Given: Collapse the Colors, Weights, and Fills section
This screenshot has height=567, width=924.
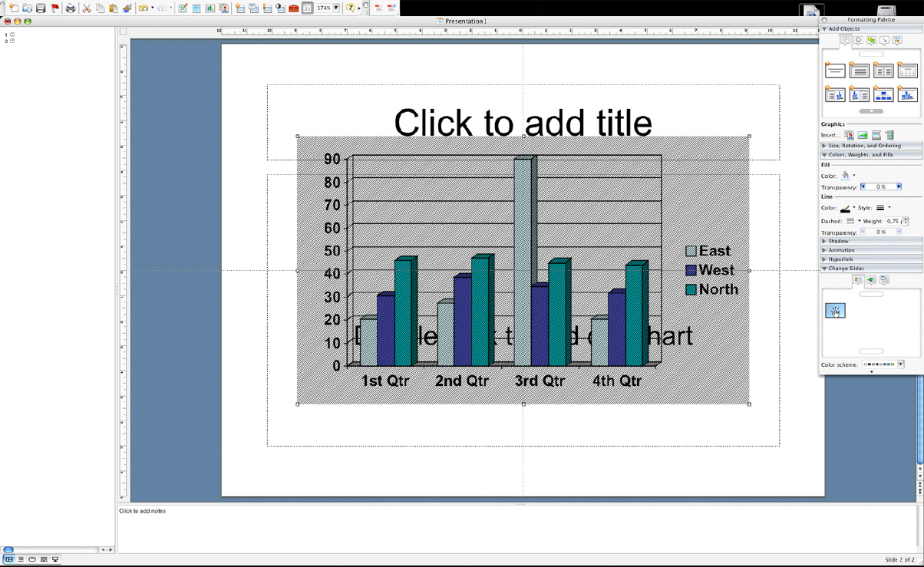Looking at the screenshot, I should point(825,155).
